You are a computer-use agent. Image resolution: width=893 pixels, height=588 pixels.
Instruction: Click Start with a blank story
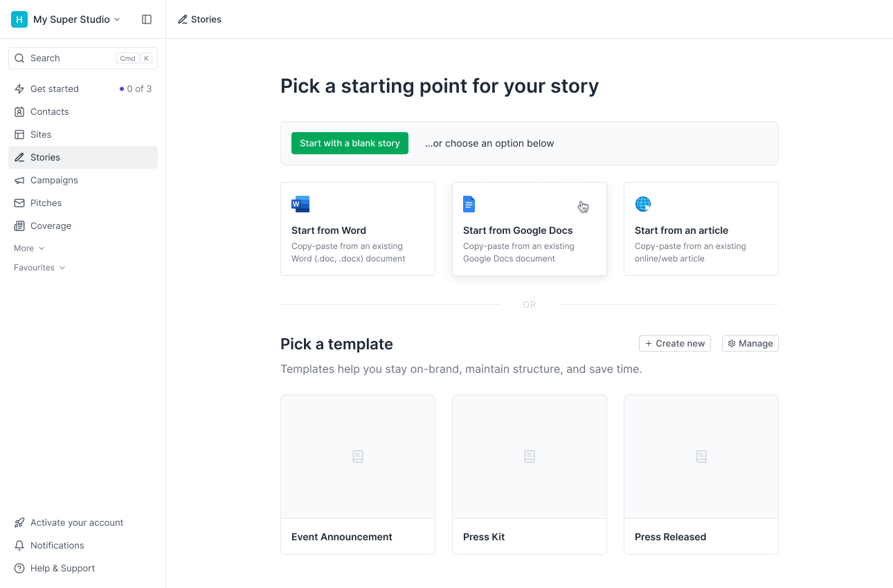(x=350, y=143)
